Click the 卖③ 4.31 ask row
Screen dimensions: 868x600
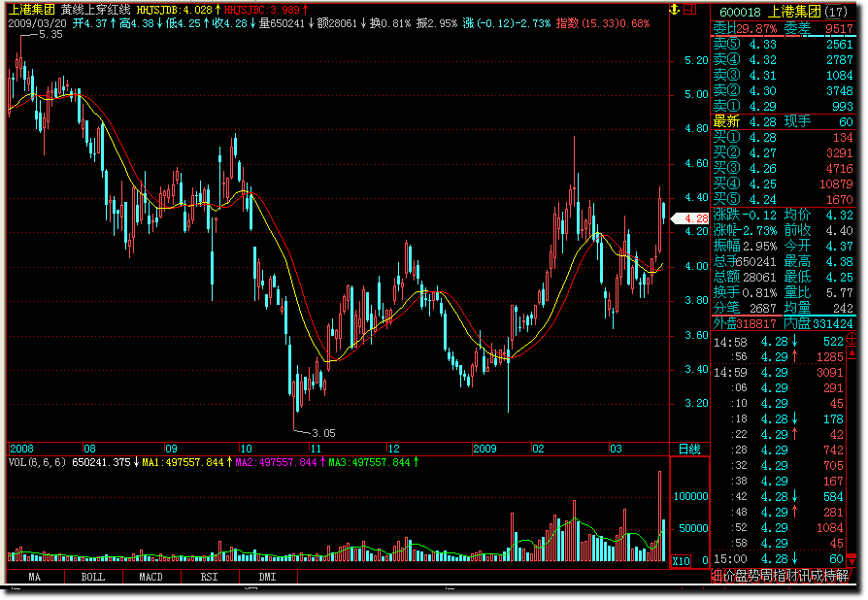783,76
